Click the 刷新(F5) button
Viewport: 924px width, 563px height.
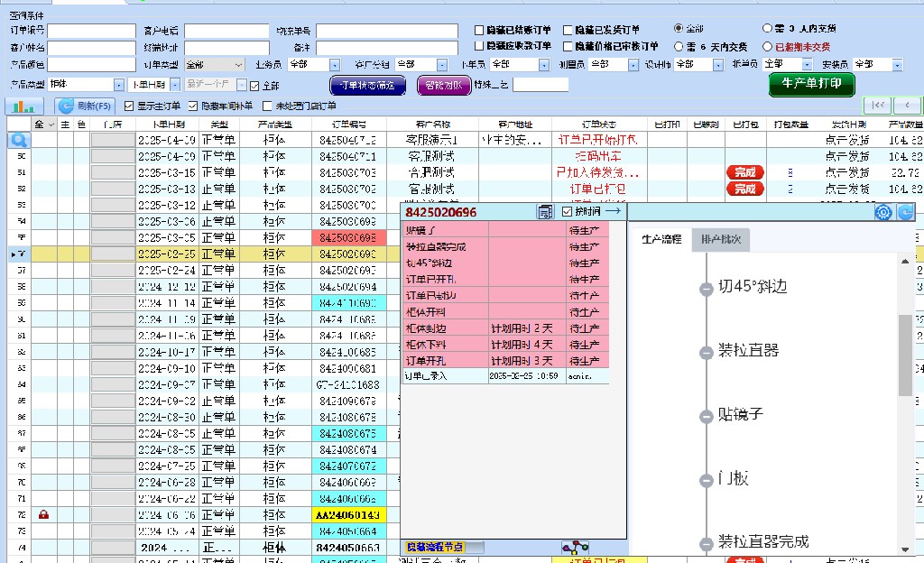click(86, 106)
